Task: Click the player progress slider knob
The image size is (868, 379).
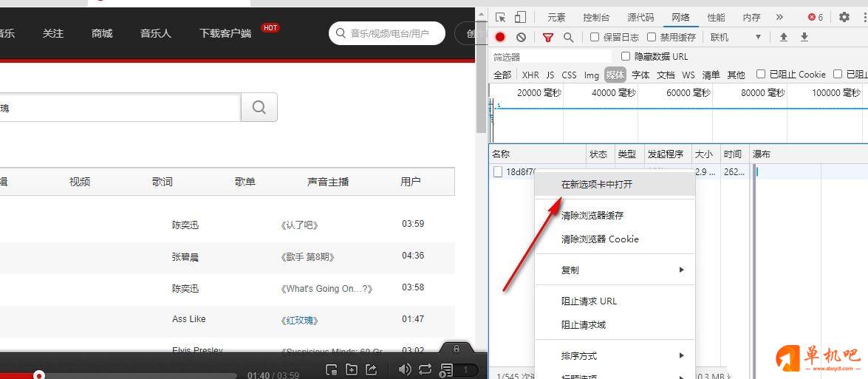Action: click(38, 375)
